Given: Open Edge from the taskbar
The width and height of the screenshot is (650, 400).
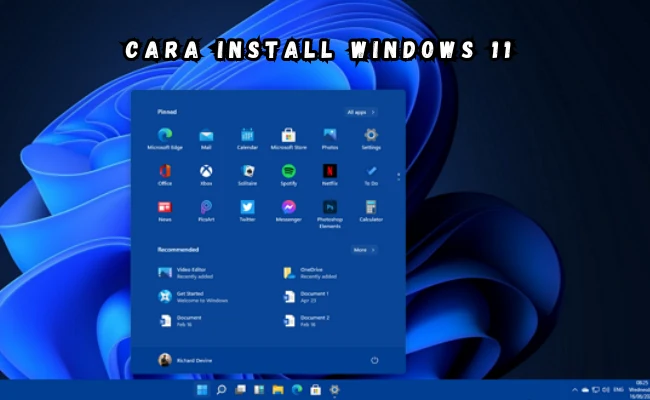Looking at the screenshot, I should (x=297, y=390).
